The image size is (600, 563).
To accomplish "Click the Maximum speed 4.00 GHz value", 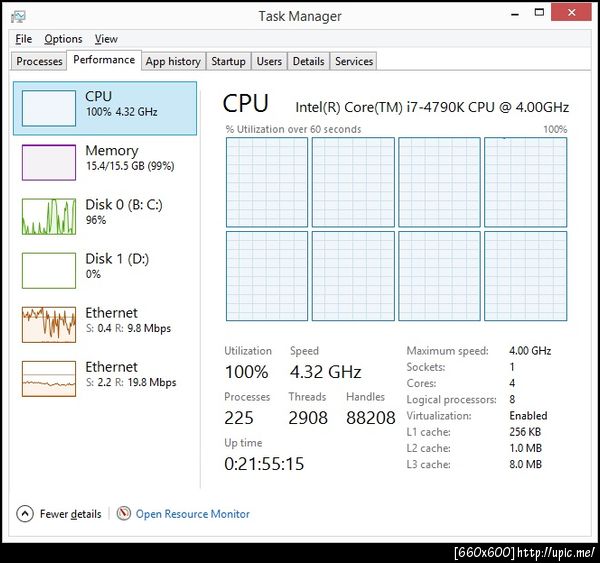I will [x=530, y=351].
